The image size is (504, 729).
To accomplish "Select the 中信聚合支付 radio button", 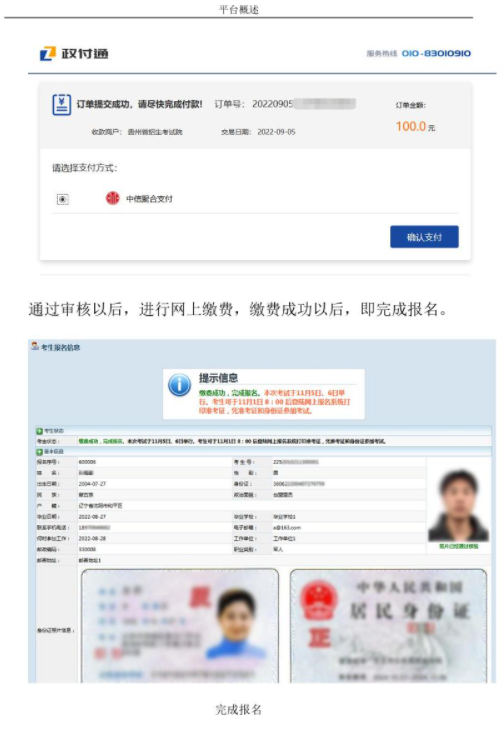I will point(63,199).
